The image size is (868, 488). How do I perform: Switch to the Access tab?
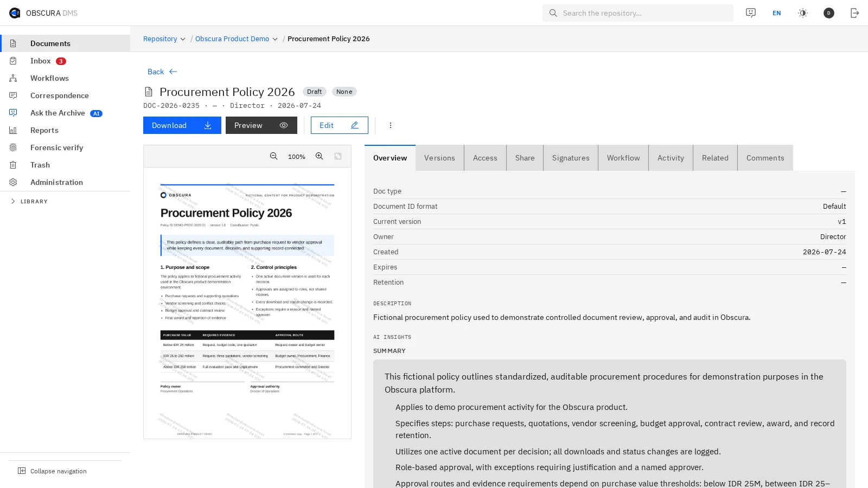(x=485, y=158)
